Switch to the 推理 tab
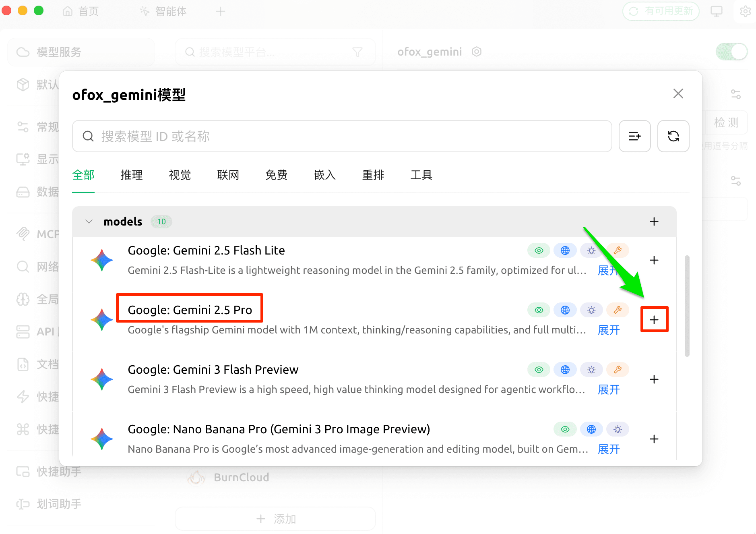The height and width of the screenshot is (534, 756). click(x=132, y=175)
